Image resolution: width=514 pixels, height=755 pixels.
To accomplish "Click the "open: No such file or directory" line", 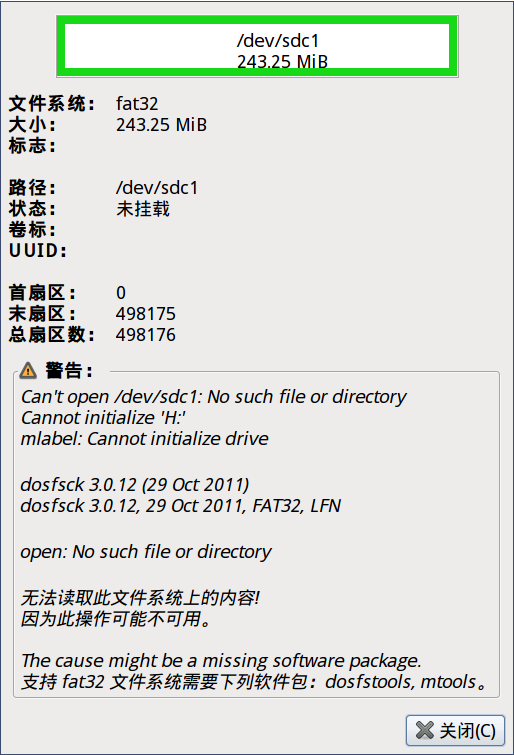I will [146, 552].
